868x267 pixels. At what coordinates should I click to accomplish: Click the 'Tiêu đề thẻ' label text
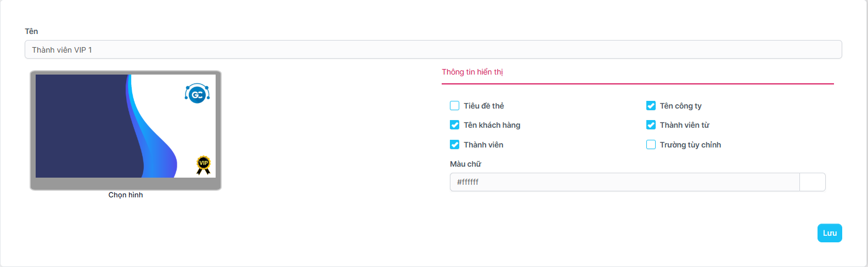point(483,106)
